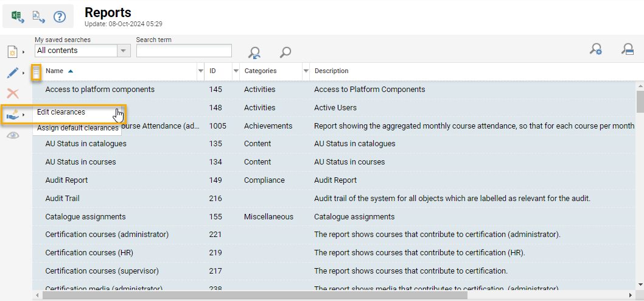This screenshot has height=301, width=644.
Task: Toggle the eye preview icon
Action: tap(12, 135)
